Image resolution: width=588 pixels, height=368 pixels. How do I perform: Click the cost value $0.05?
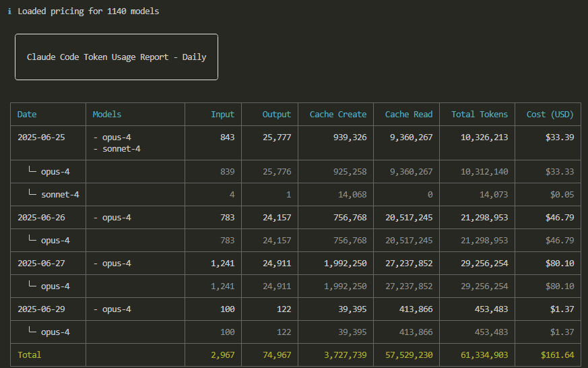562,195
